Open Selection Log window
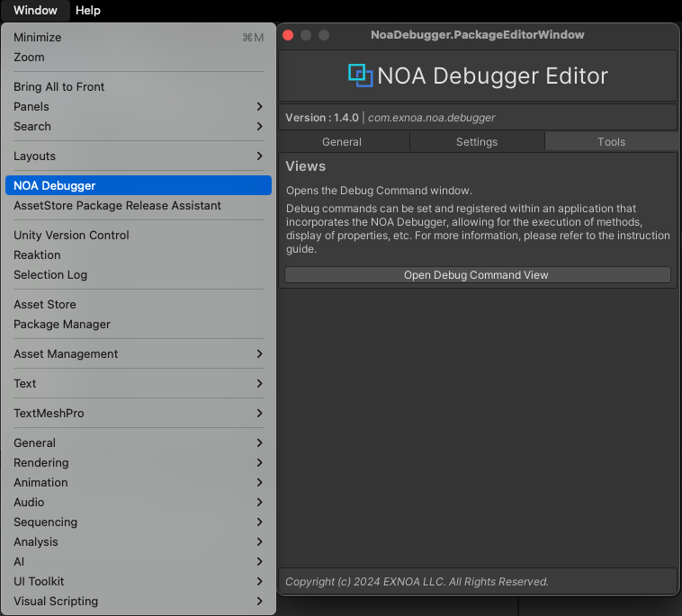 [139, 275]
